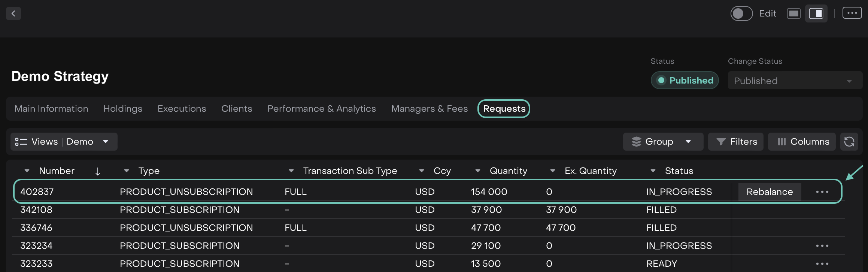
Task: Open the Performance & Analytics tab
Action: click(321, 109)
